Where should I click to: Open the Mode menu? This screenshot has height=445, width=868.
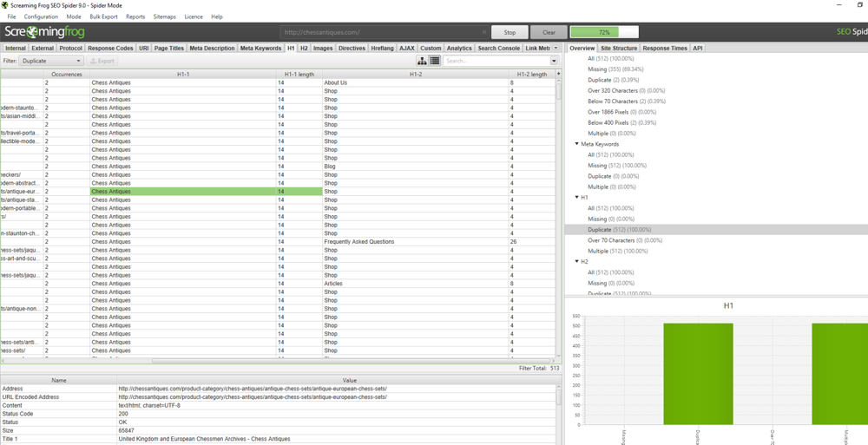(74, 16)
